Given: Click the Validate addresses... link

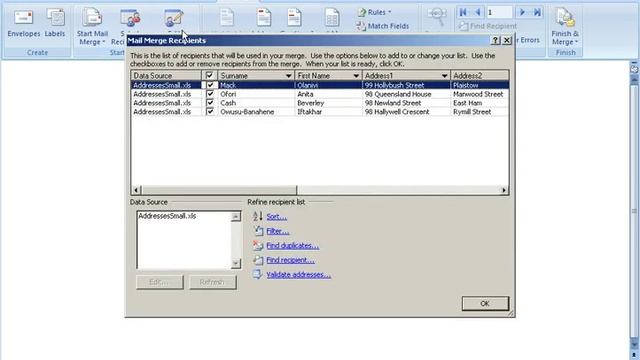Looking at the screenshot, I should [298, 275].
